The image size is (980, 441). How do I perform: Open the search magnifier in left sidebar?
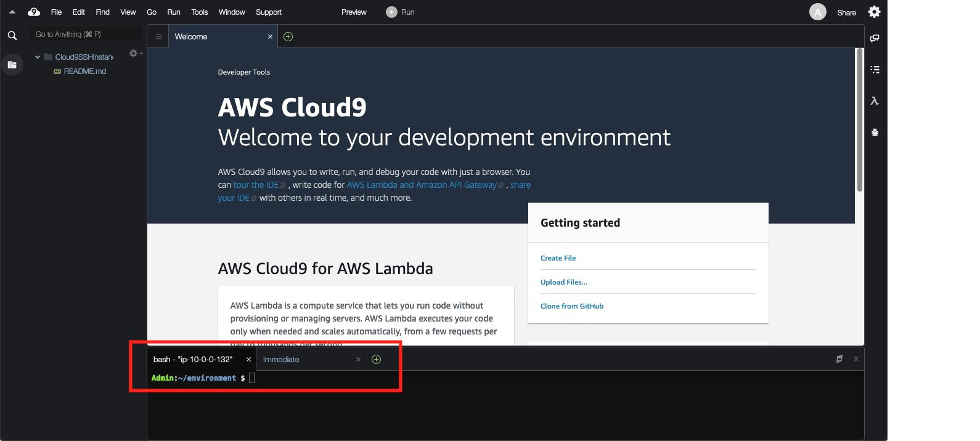tap(12, 36)
